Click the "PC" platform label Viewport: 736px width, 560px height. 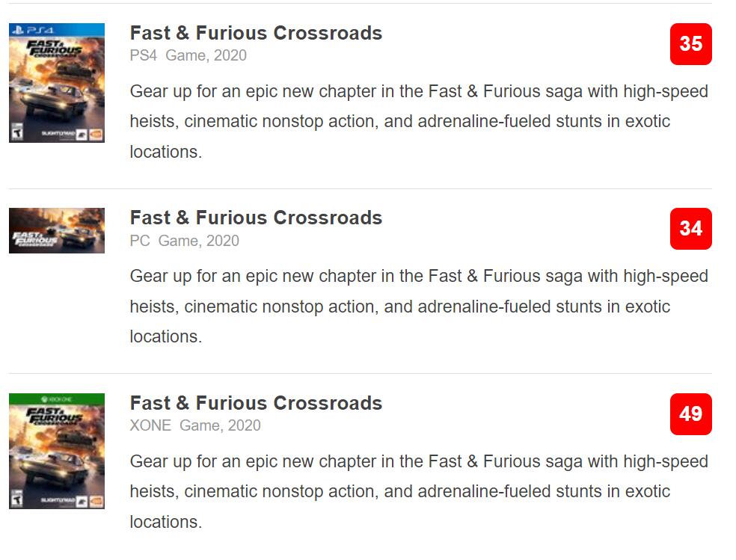click(x=140, y=241)
